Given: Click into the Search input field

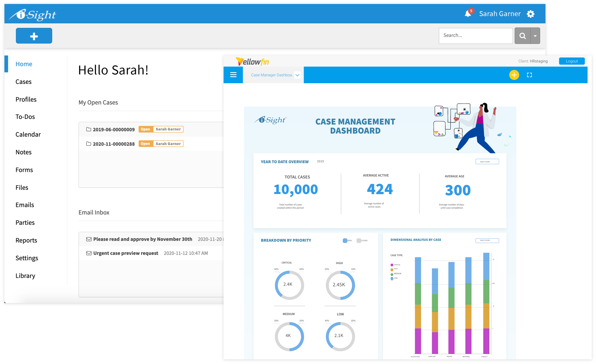Looking at the screenshot, I should pyautogui.click(x=475, y=36).
